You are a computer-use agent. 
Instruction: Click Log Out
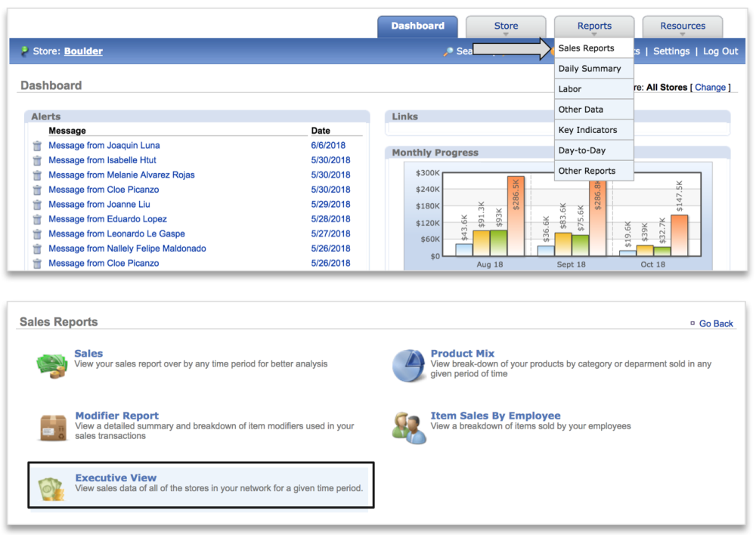click(720, 51)
